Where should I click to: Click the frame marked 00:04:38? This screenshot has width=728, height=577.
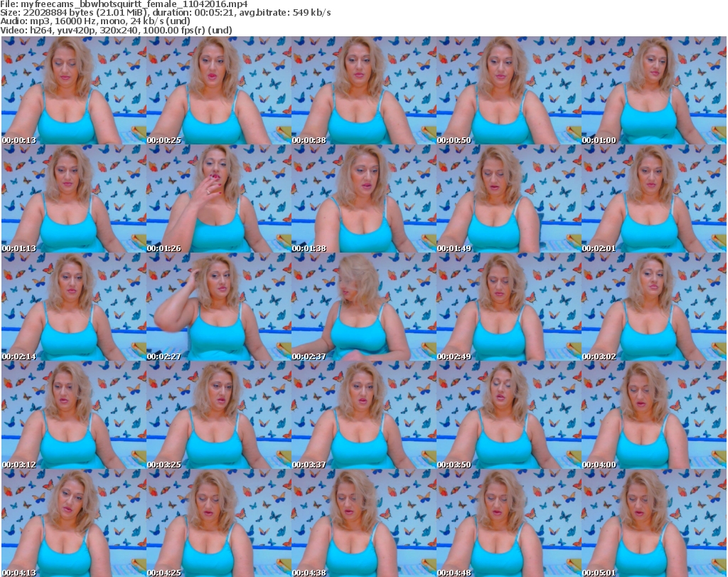point(363,523)
